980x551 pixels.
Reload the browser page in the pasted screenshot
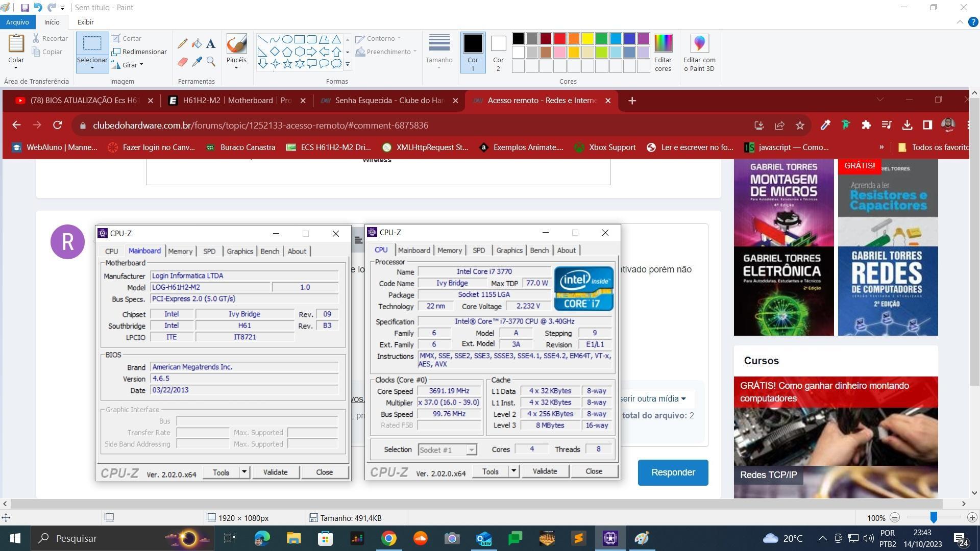[58, 125]
